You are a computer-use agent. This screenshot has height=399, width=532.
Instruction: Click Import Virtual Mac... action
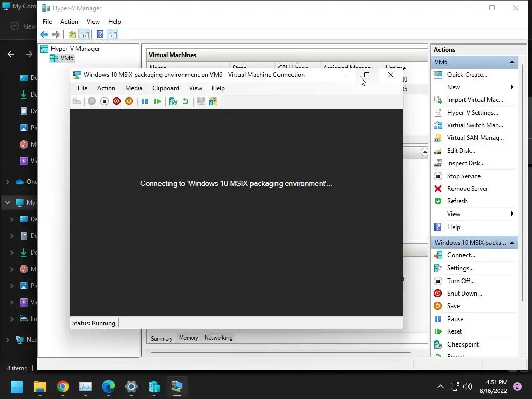pos(475,100)
